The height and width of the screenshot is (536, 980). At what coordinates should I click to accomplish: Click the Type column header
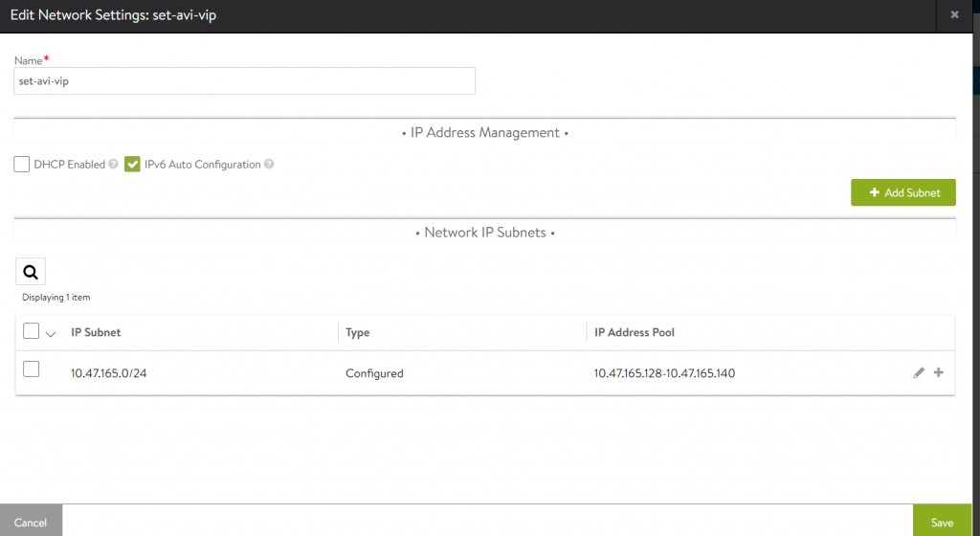tap(357, 332)
